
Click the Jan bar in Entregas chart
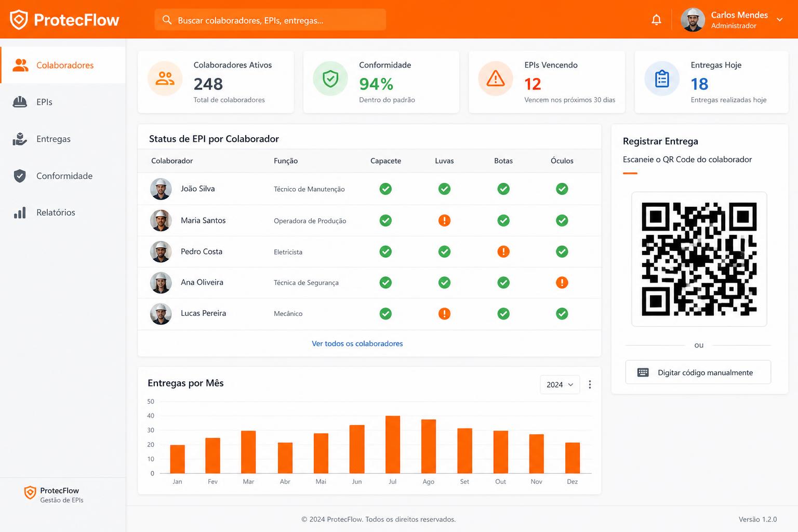(178, 459)
